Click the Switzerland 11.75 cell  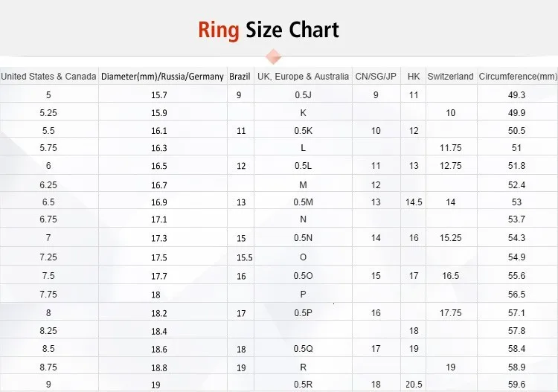452,147
